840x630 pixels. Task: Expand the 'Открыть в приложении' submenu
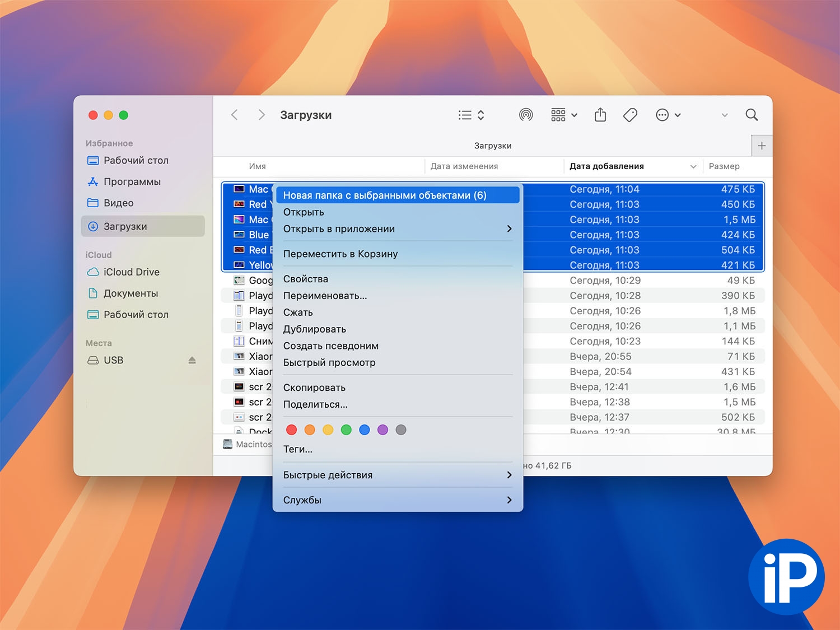point(397,229)
